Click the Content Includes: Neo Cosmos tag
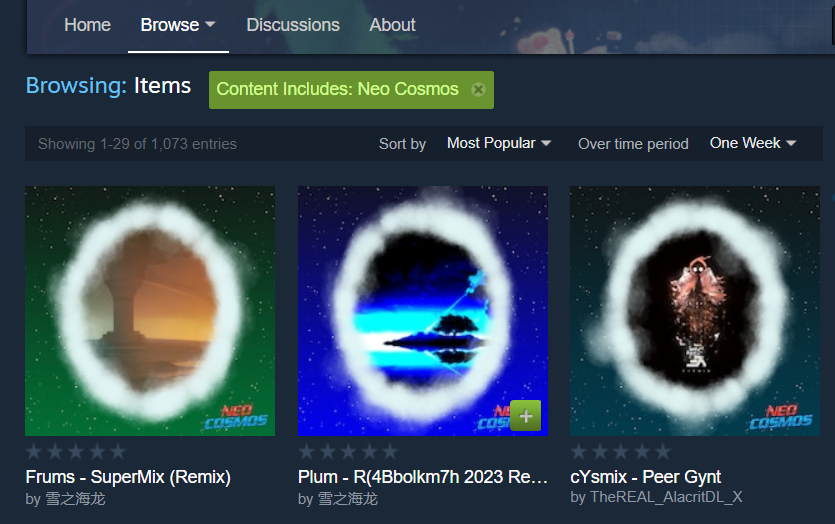Viewport: 835px width, 524px height. click(x=337, y=89)
